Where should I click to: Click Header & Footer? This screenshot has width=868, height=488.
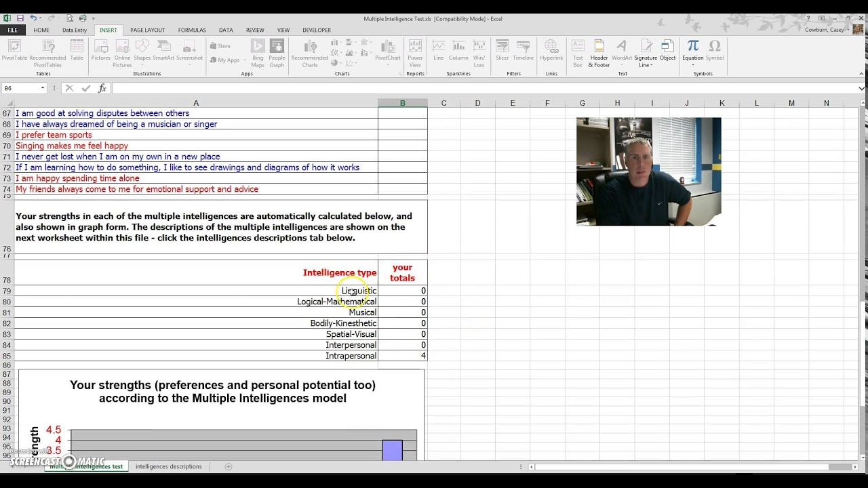(599, 53)
